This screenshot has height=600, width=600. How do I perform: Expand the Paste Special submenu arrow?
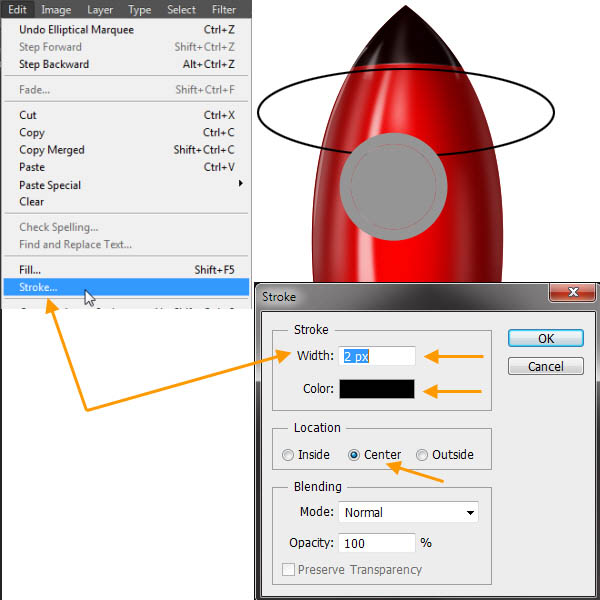pos(240,185)
